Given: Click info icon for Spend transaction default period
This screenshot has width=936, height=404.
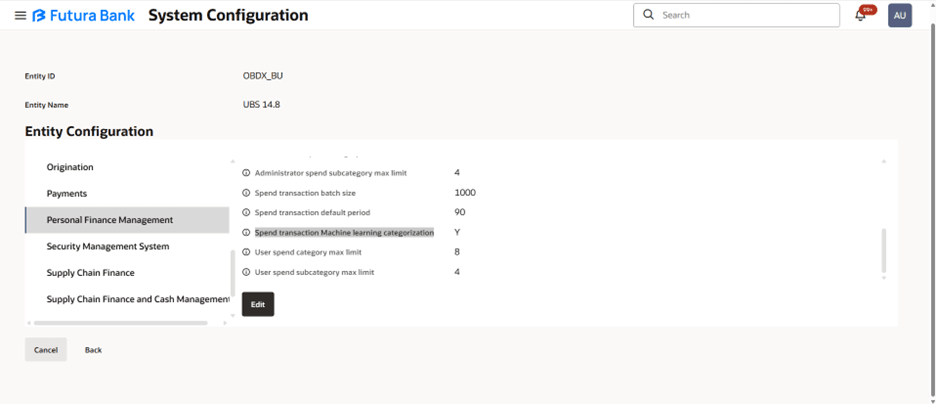Looking at the screenshot, I should tap(247, 213).
